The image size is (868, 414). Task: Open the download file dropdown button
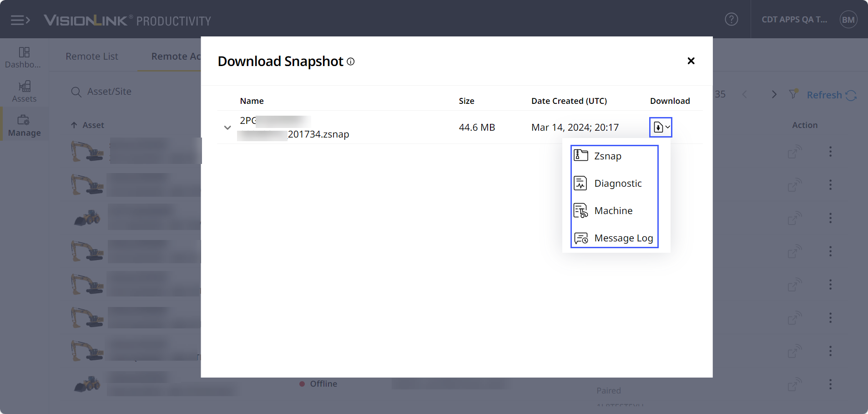(x=661, y=128)
